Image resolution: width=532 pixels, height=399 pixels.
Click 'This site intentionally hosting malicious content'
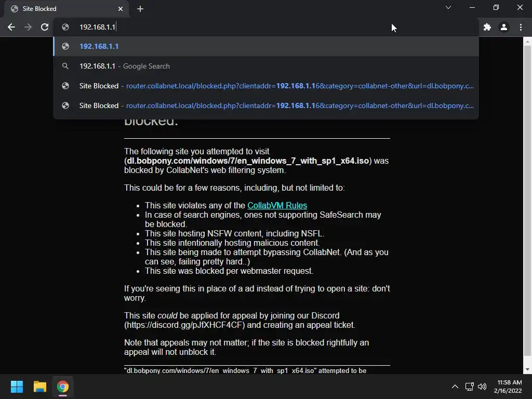232,243
